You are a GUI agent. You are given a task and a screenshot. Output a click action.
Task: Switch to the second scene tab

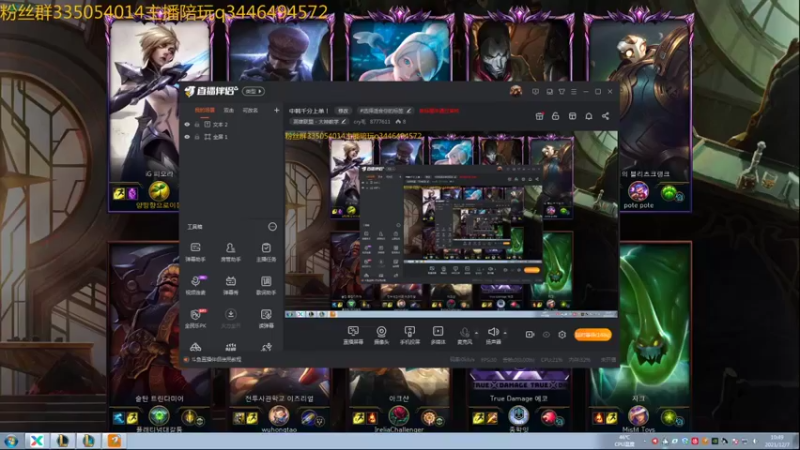pyautogui.click(x=229, y=110)
